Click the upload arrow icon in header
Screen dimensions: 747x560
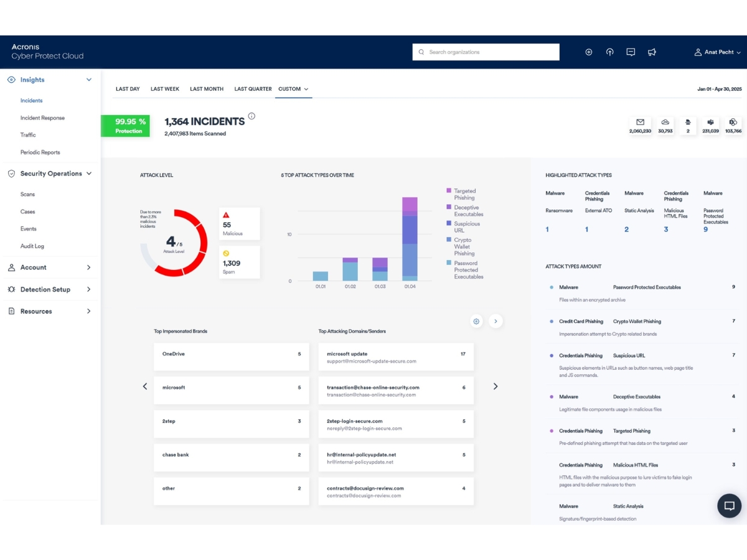click(610, 52)
